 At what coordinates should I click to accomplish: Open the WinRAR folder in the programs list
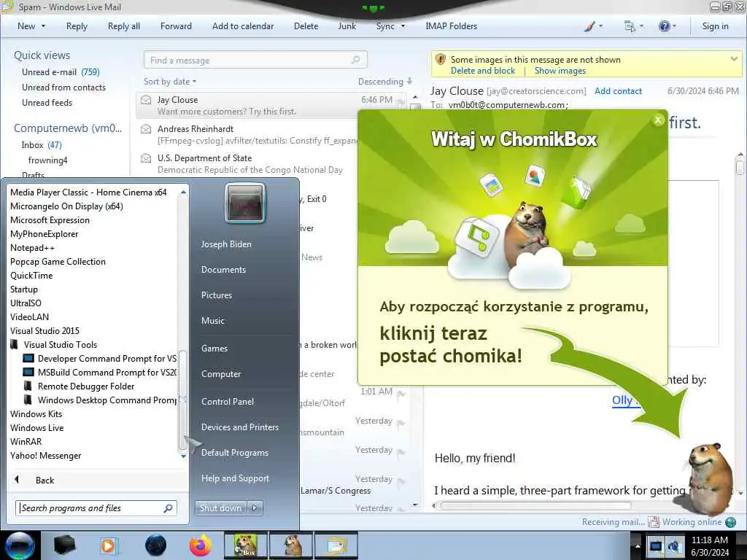(26, 442)
